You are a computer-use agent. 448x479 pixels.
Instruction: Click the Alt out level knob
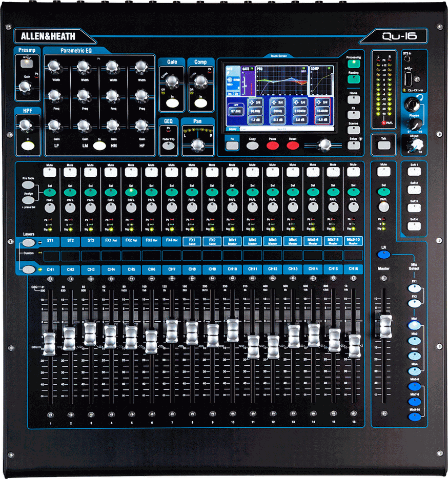[415, 145]
